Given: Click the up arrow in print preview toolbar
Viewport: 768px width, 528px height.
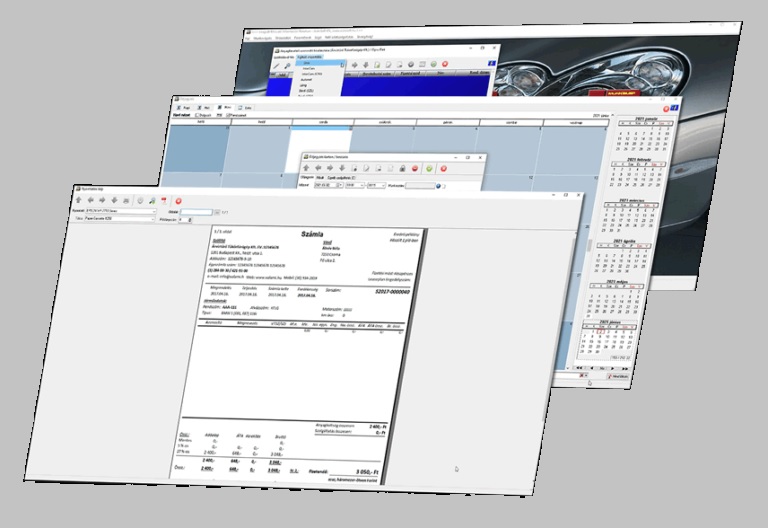Looking at the screenshot, I should (78, 200).
